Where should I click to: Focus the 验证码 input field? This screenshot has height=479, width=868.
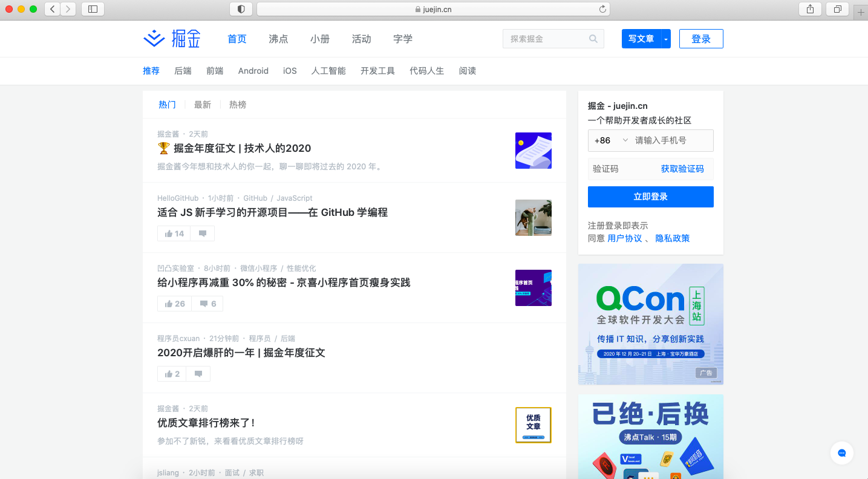click(623, 169)
